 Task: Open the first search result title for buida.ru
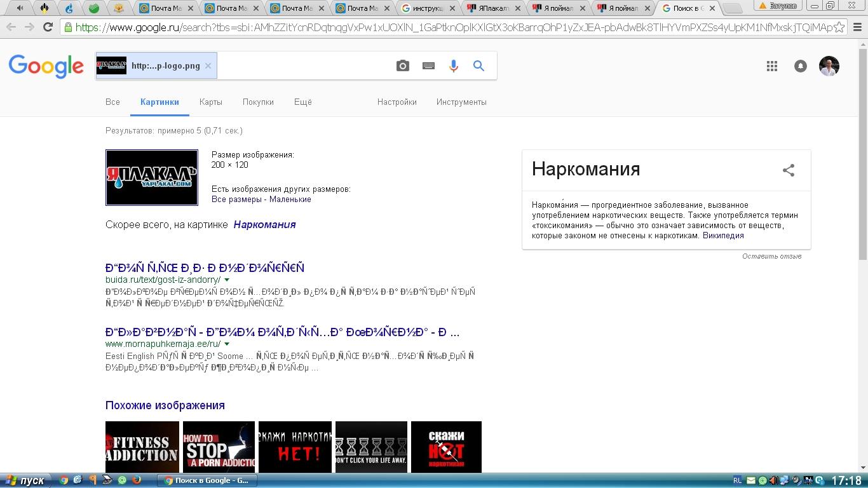pos(205,268)
